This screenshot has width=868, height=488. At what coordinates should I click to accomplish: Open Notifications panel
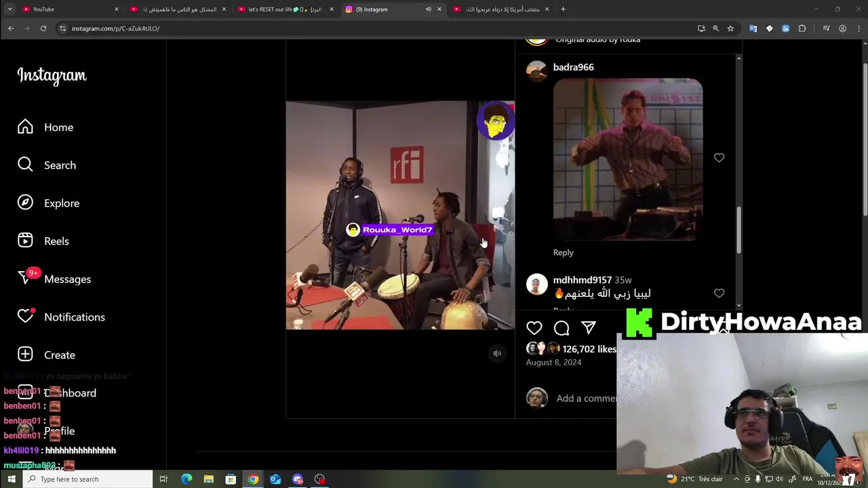pyautogui.click(x=61, y=317)
